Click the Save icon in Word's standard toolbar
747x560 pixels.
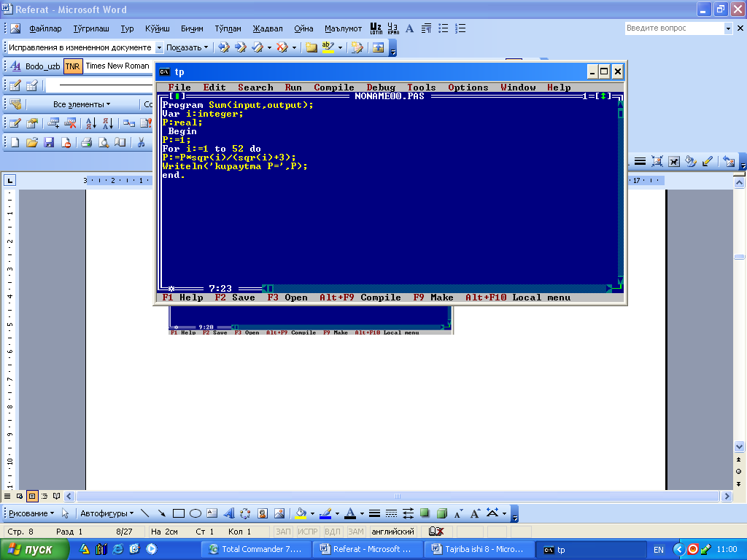(49, 142)
